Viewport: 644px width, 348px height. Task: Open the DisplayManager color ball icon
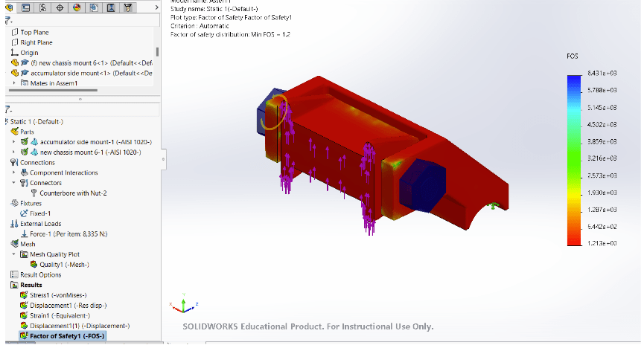tap(77, 8)
